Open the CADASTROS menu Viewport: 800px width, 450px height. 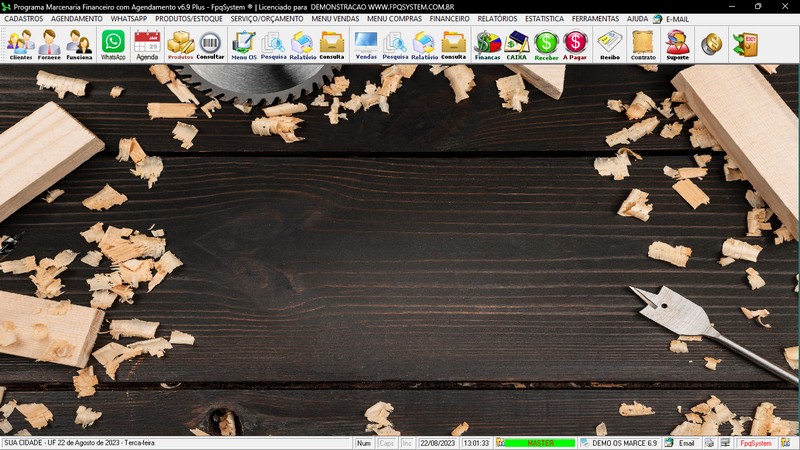click(23, 19)
